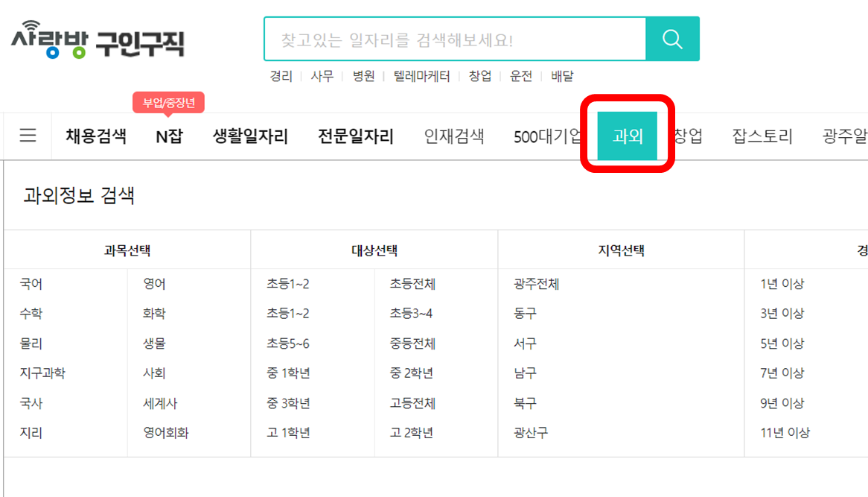Switch to the 인재검색 tab

click(x=454, y=136)
